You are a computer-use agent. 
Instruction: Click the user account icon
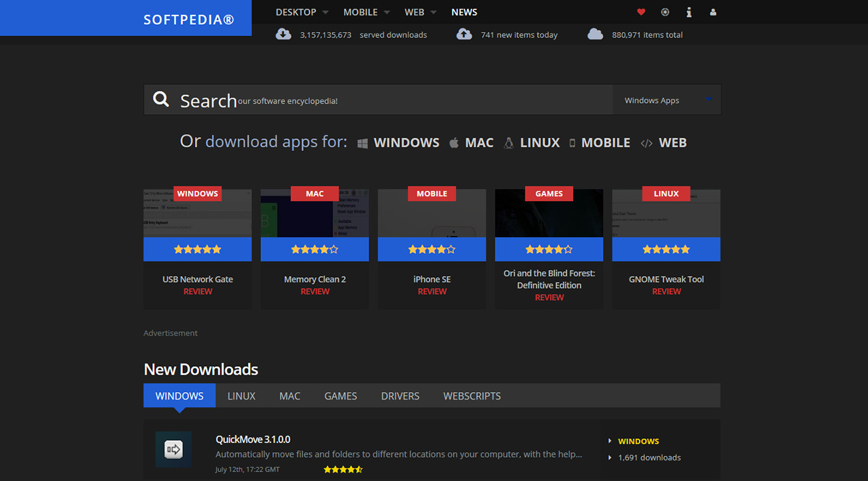(x=712, y=12)
